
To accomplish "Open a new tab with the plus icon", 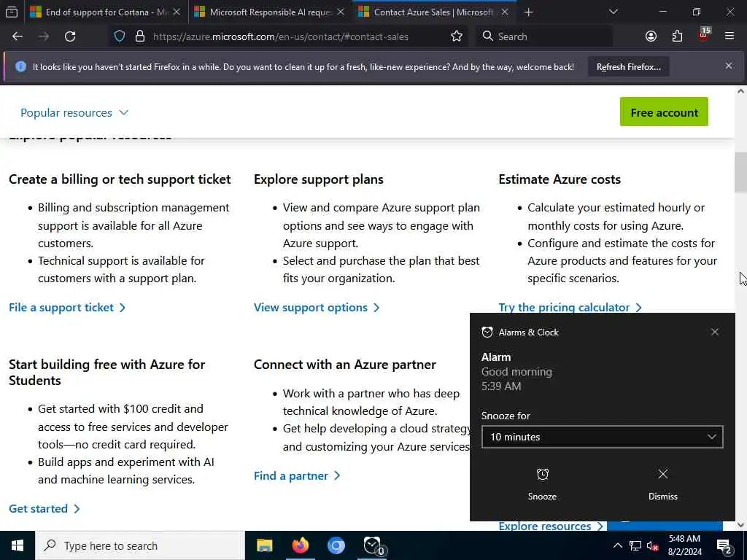I will click(x=528, y=12).
